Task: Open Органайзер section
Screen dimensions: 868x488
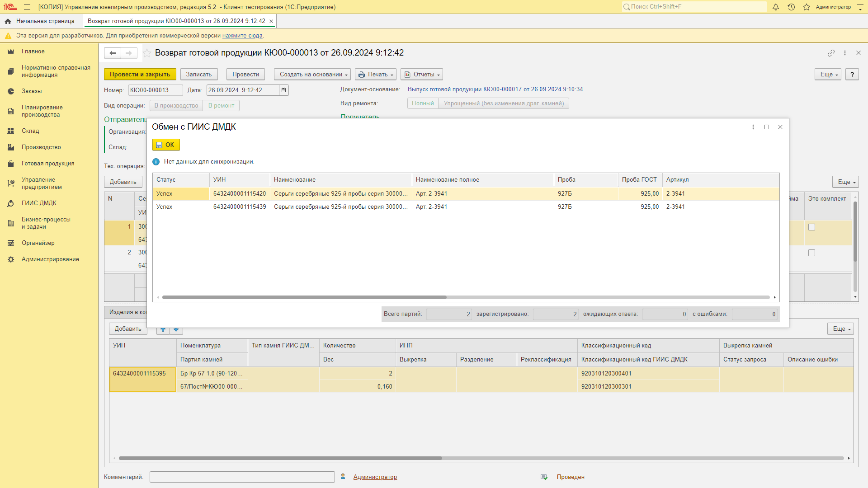Action: click(38, 243)
